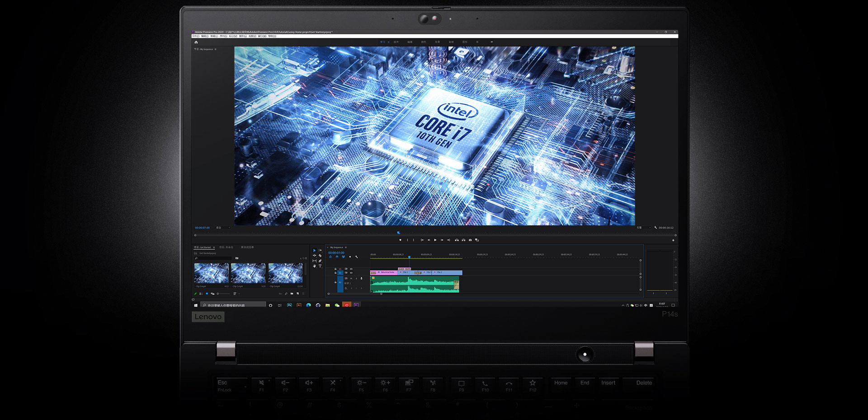The width and height of the screenshot is (868, 420).
Task: Toggle Snap magnet in timeline
Action: [337, 257]
